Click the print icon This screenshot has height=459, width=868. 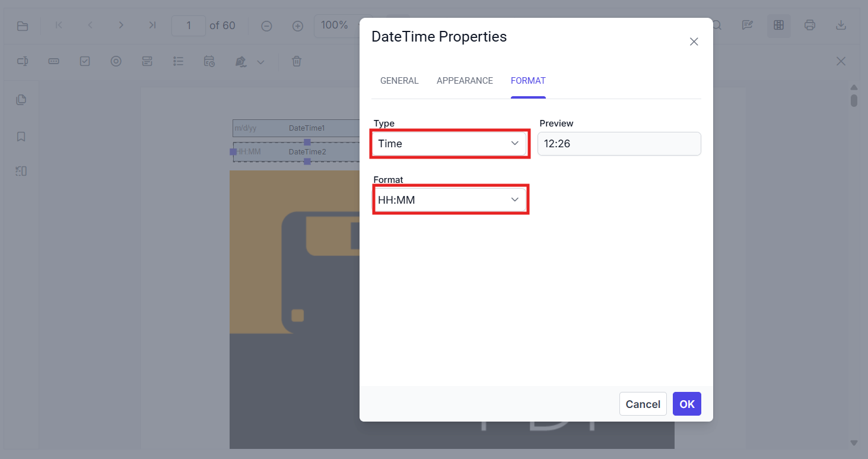(810, 25)
